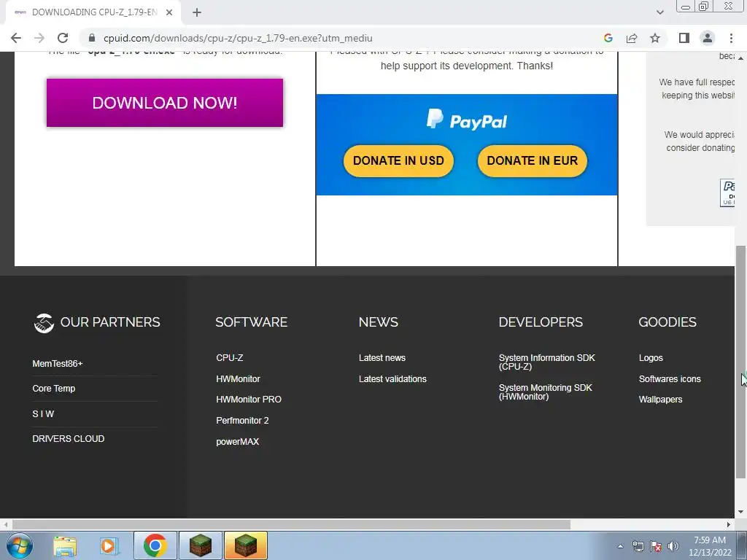This screenshot has width=747, height=560.
Task: Click the handshake icon beside OUR PARTNERS
Action: click(x=44, y=323)
